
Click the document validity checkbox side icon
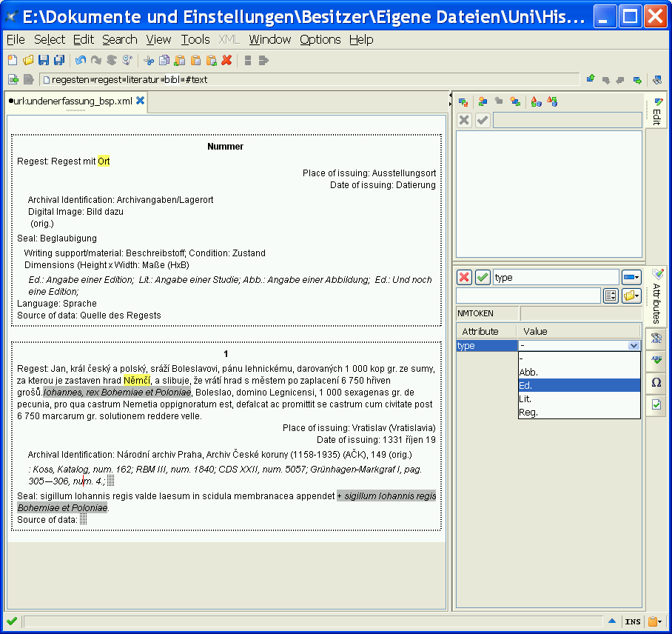(x=656, y=404)
